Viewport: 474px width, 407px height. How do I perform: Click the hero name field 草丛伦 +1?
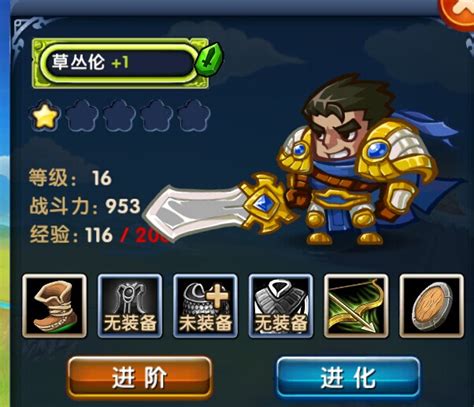[117, 62]
